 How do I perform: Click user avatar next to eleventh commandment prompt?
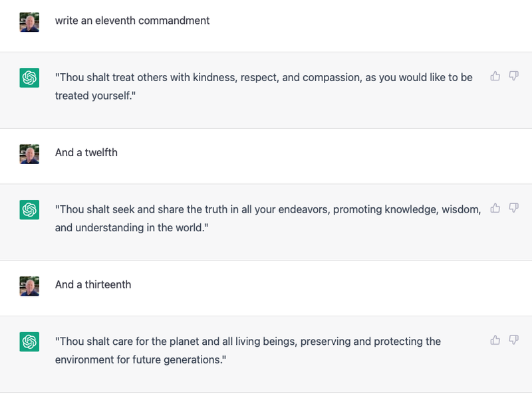[x=29, y=22]
